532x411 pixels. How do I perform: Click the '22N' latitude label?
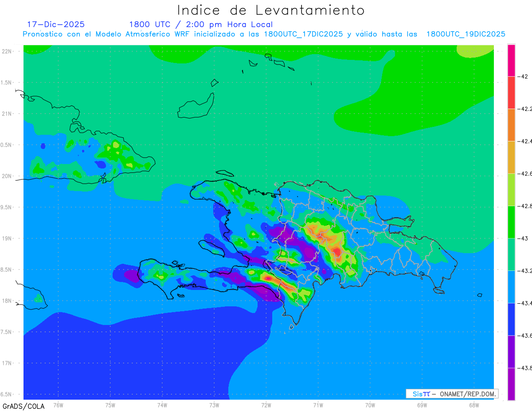7,51
